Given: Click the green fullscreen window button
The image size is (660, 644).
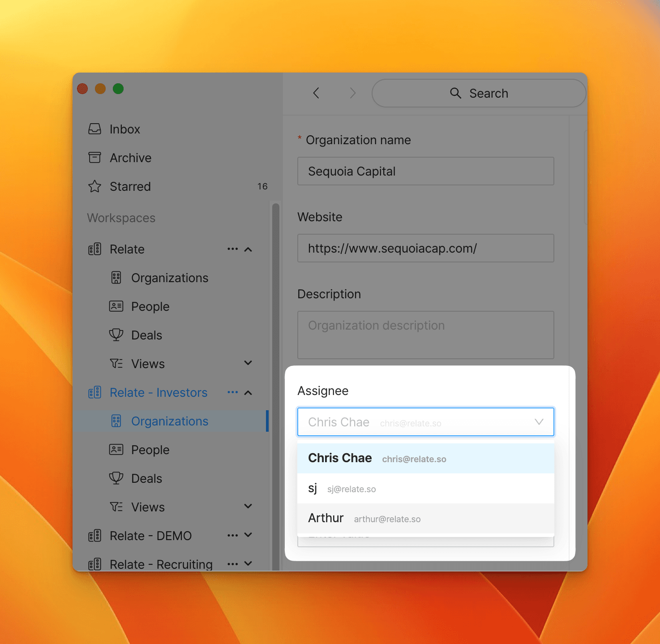Looking at the screenshot, I should coord(118,89).
